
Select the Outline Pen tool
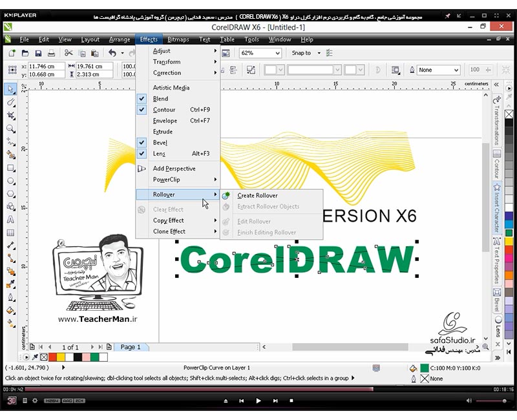11,297
